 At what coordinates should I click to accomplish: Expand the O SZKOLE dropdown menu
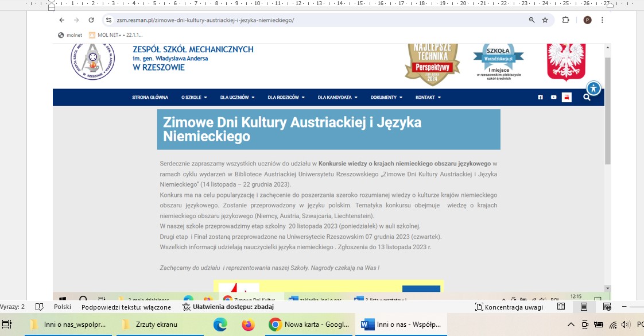(194, 98)
